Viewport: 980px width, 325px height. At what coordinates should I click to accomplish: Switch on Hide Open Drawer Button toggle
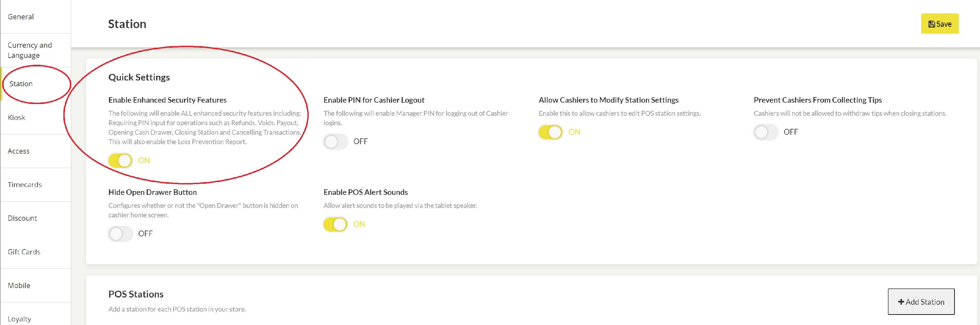coord(120,234)
